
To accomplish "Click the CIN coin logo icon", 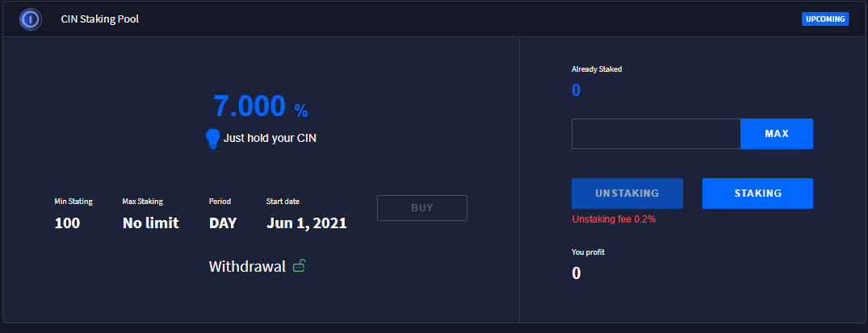I will point(31,19).
